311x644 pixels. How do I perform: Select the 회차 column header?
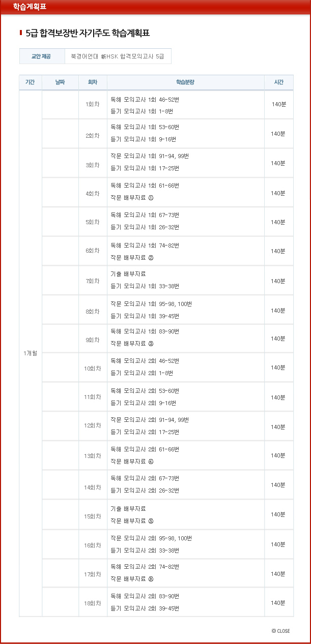point(93,82)
